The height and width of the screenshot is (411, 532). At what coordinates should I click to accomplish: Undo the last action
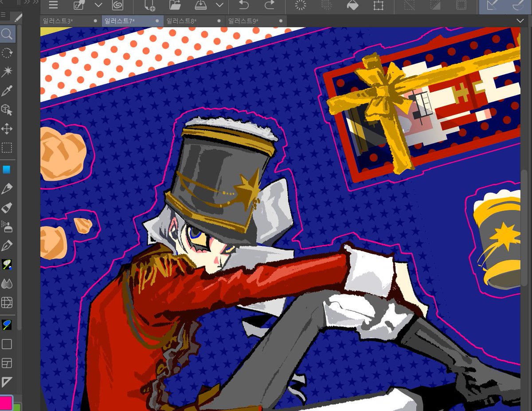(243, 5)
